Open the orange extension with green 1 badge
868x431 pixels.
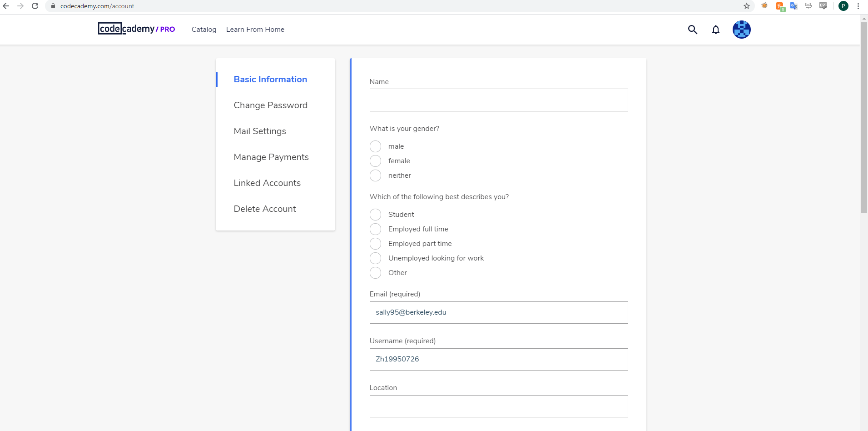[780, 6]
